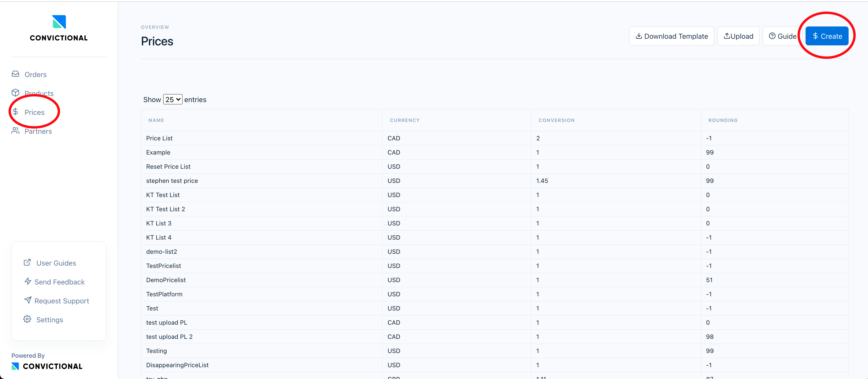This screenshot has width=868, height=379.
Task: Select the 'stephen test price' row
Action: pos(495,181)
